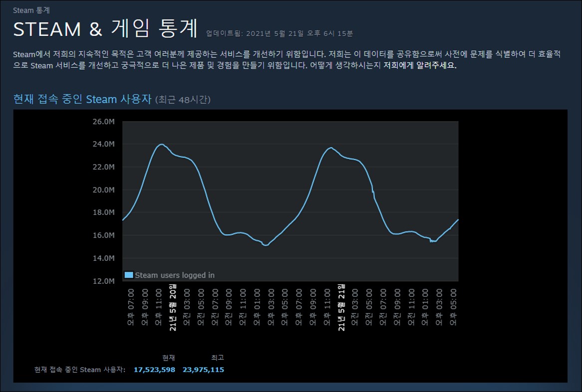Click the peak user count 23,975,115
Screen dimensions: 582x392
[x=204, y=370]
